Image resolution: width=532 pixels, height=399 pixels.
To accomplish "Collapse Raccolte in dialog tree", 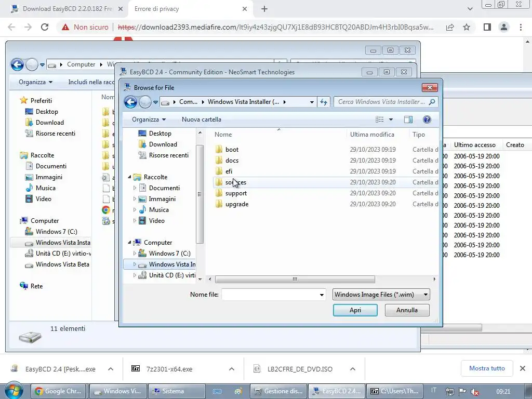I will tap(129, 177).
